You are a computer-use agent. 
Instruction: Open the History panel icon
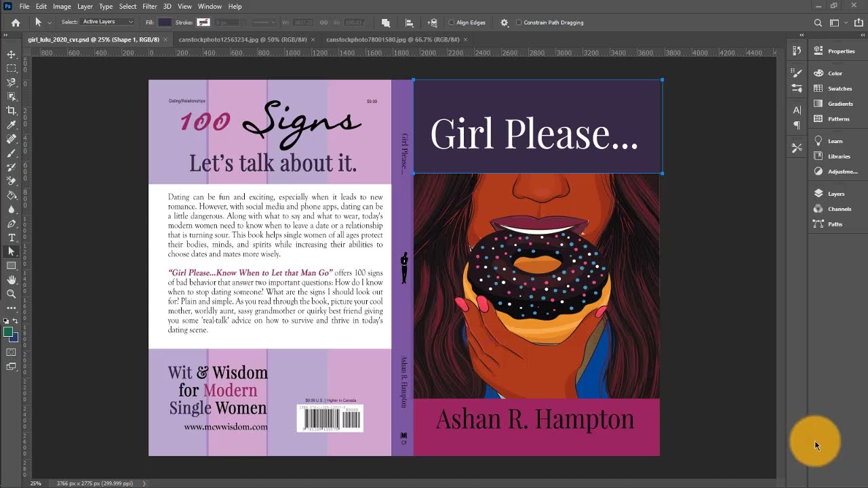click(797, 51)
